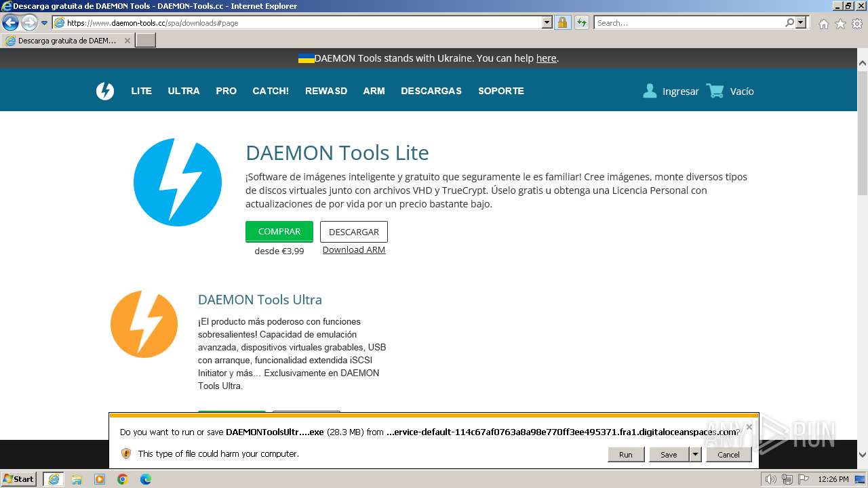Viewport: 868px width, 488px height.
Task: Open the media player taskbar icon
Action: [x=100, y=479]
